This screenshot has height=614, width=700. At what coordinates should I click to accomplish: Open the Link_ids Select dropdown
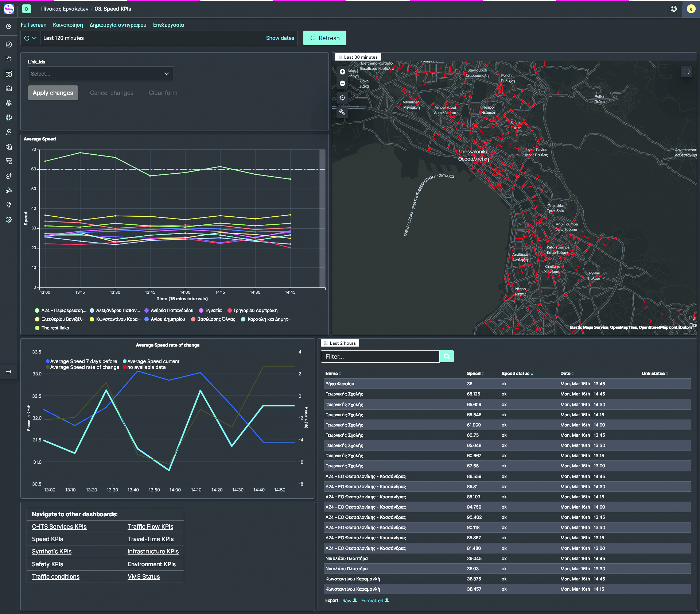coord(101,74)
